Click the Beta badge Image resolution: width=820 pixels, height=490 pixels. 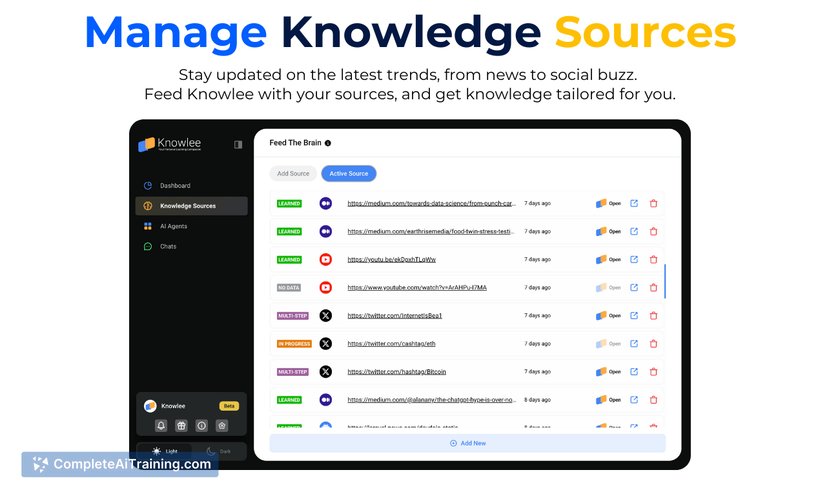coord(229,406)
